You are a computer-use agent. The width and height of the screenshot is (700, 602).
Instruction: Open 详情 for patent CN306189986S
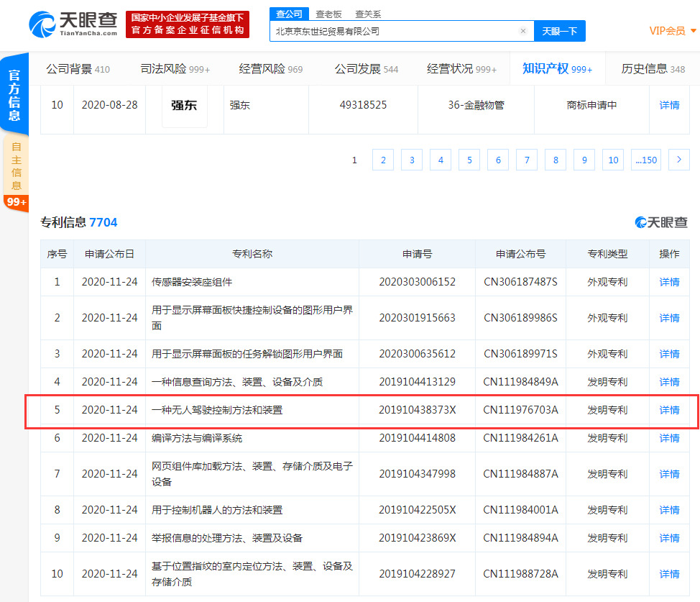(x=669, y=318)
